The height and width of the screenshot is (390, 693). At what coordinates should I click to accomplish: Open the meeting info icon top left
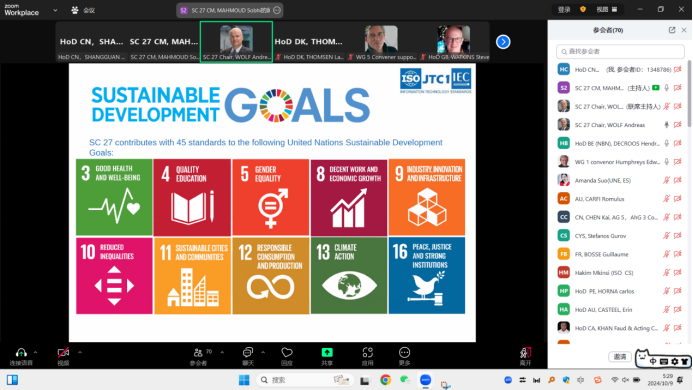[75, 10]
